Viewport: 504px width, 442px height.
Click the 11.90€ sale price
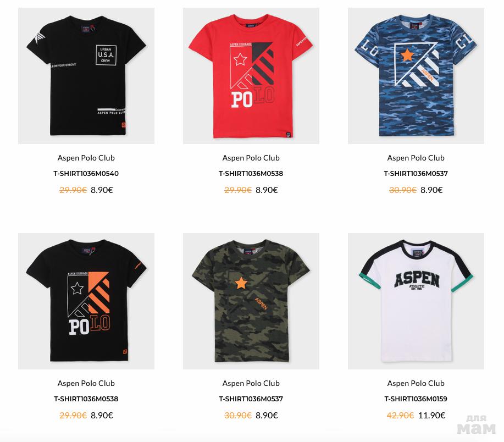[431, 415]
